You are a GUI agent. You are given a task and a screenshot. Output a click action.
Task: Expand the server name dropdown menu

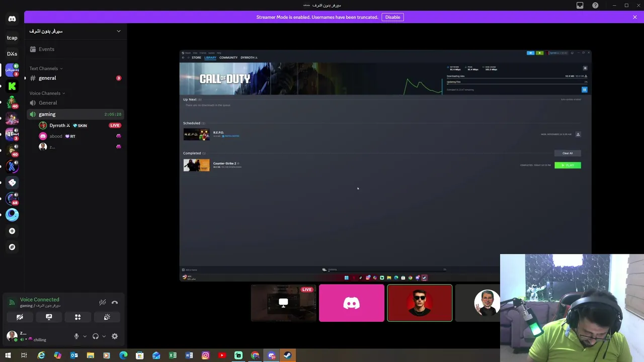click(x=119, y=31)
